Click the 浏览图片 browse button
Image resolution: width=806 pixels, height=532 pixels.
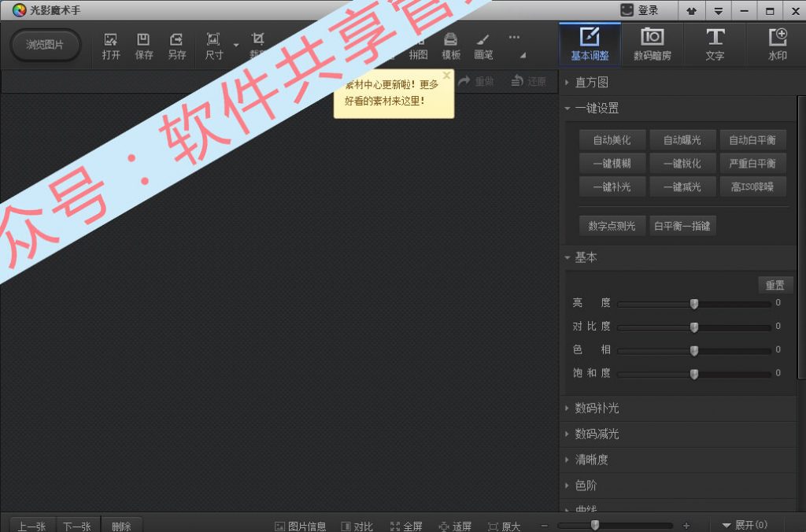click(x=45, y=45)
